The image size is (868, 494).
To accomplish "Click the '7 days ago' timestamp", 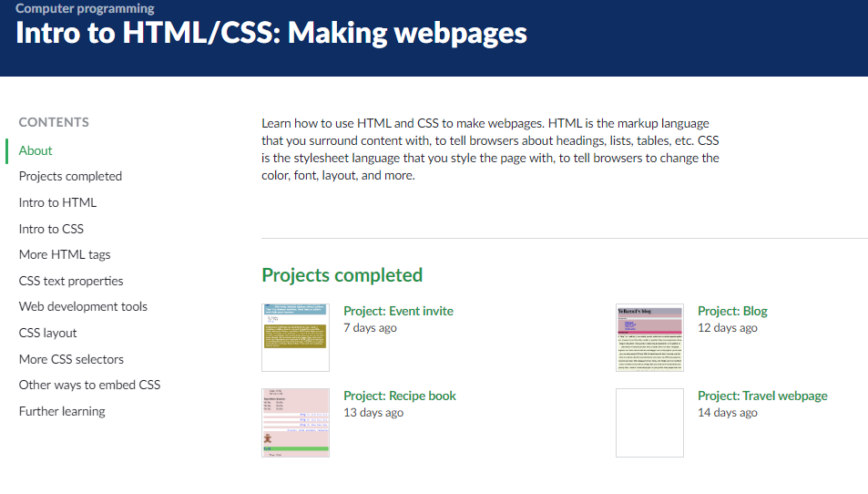I will pyautogui.click(x=371, y=328).
